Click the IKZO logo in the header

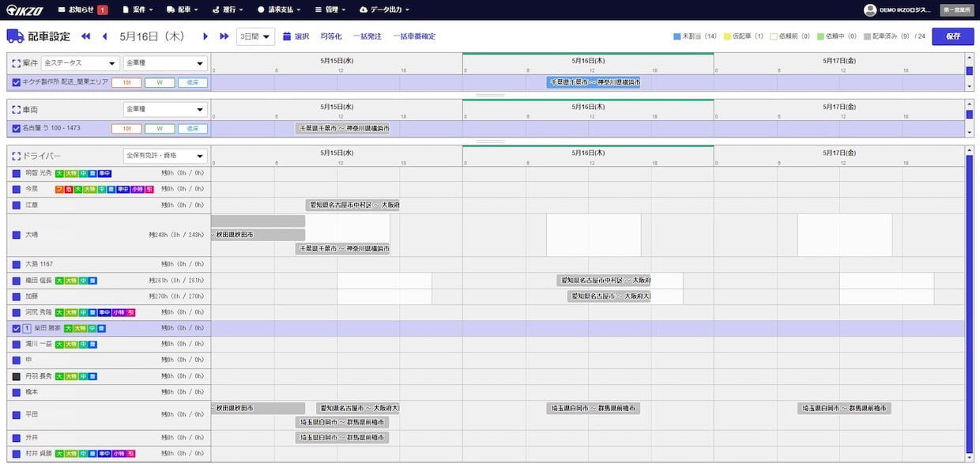point(26,9)
